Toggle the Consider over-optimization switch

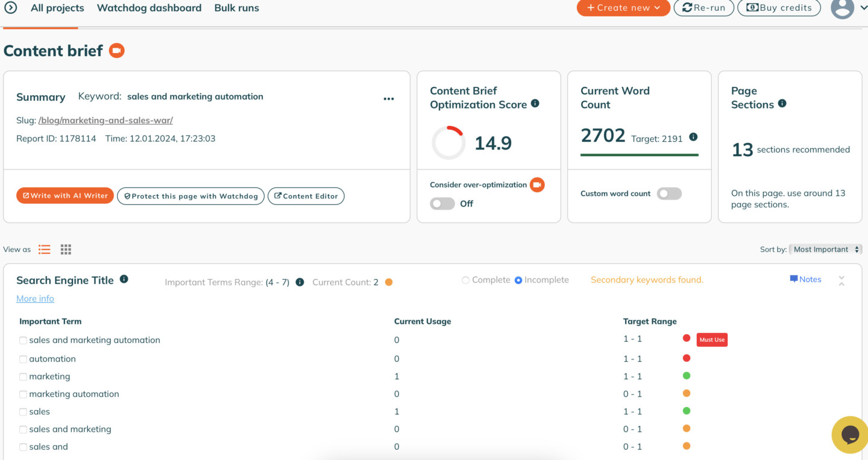pos(442,204)
